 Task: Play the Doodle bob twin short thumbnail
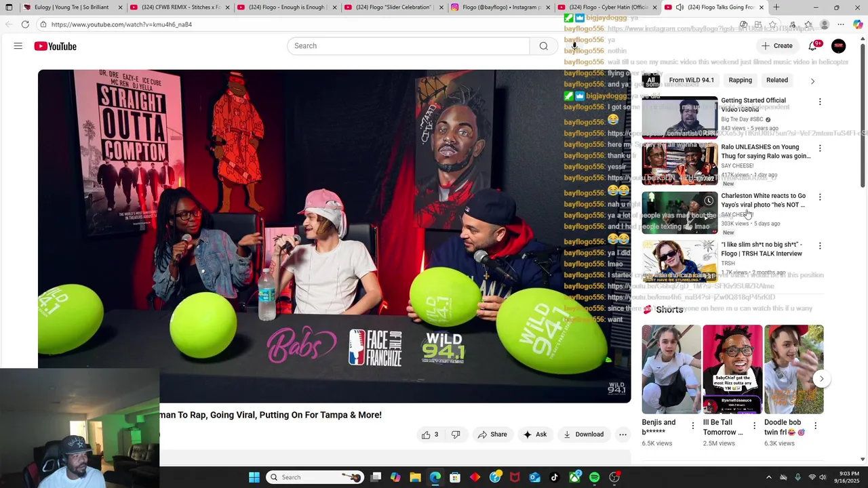coord(794,369)
